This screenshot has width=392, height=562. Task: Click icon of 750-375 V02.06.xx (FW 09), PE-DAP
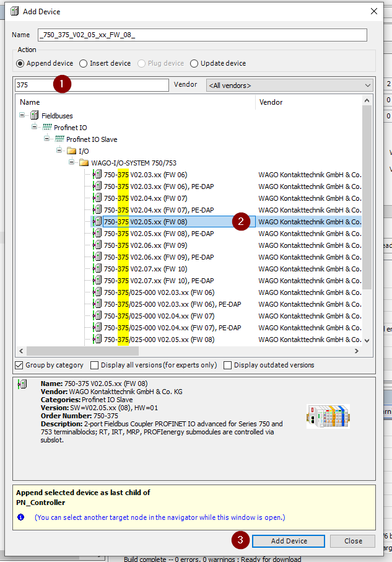tap(97, 257)
